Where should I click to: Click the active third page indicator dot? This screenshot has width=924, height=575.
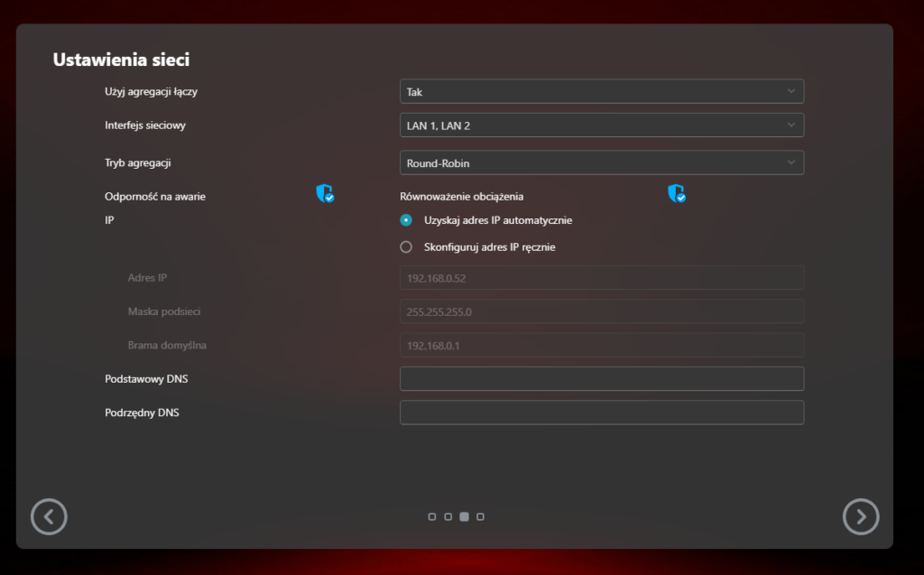(x=465, y=516)
